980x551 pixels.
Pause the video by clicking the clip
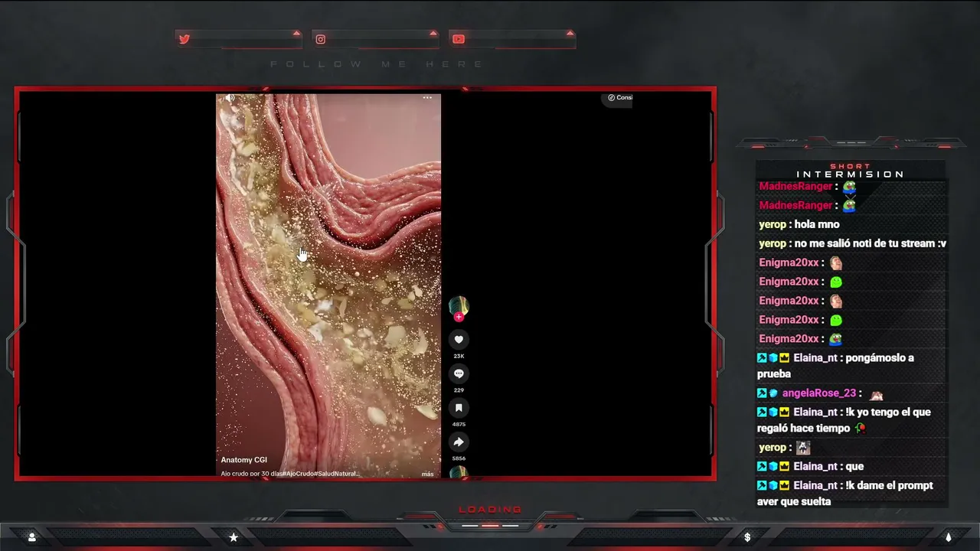point(328,285)
